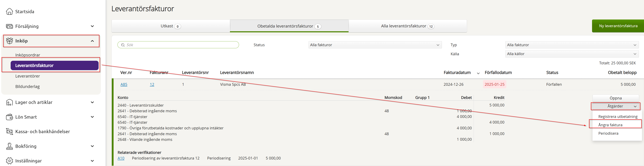Click the Lager och artiklar icon
Image resolution: width=644 pixels, height=166 pixels.
click(9, 102)
